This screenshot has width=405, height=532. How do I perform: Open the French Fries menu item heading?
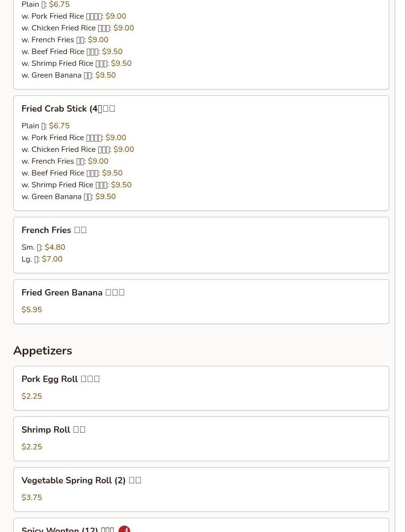(x=54, y=230)
